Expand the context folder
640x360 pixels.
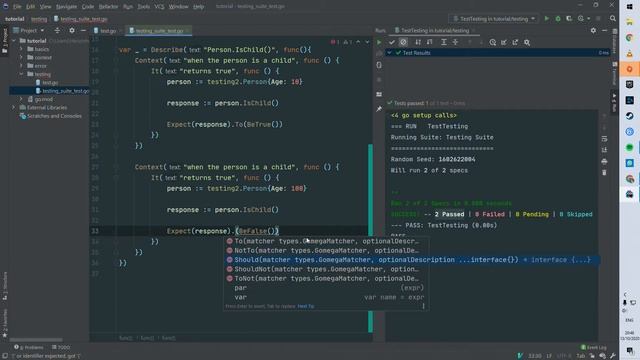pos(21,58)
